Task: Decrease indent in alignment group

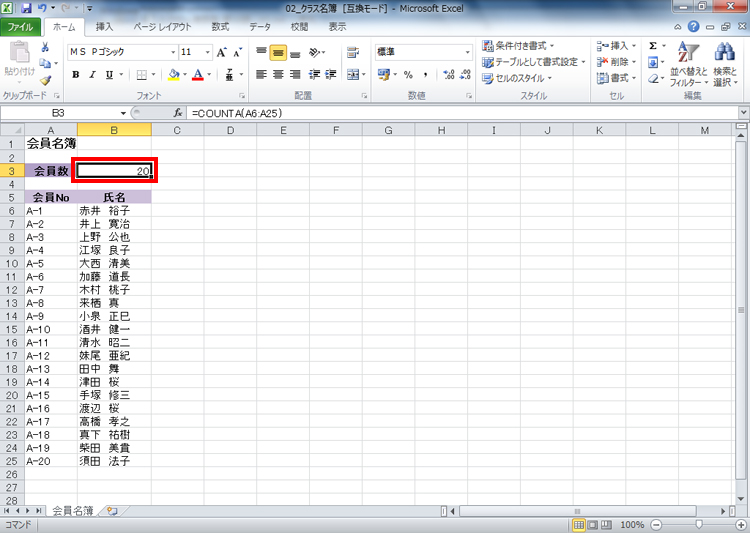Action: [x=314, y=75]
